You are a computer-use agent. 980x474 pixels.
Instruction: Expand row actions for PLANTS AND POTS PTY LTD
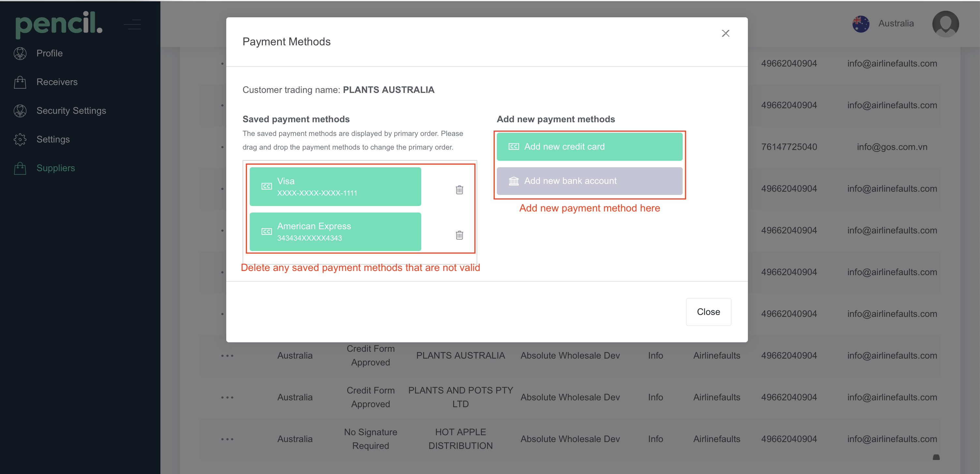pos(227,397)
